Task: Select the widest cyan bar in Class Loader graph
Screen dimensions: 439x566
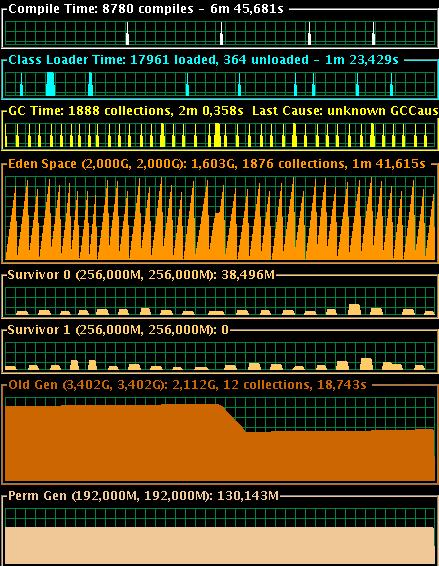Action: coord(51,84)
